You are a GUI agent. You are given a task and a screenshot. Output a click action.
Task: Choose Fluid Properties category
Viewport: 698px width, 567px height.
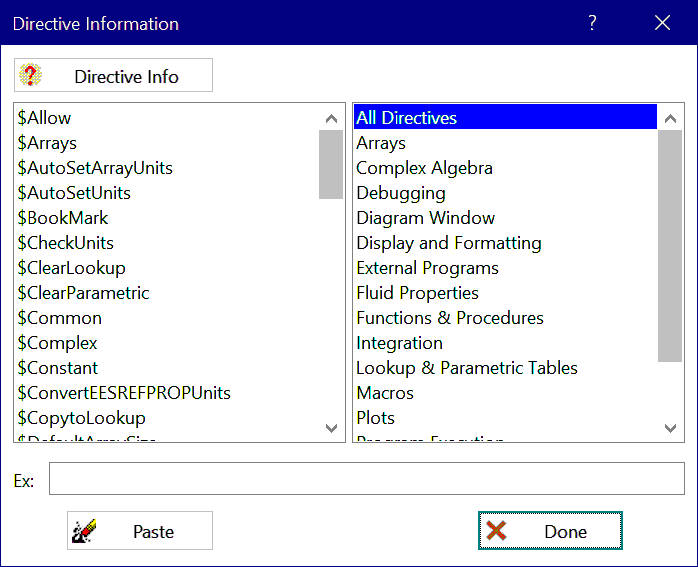(x=417, y=293)
